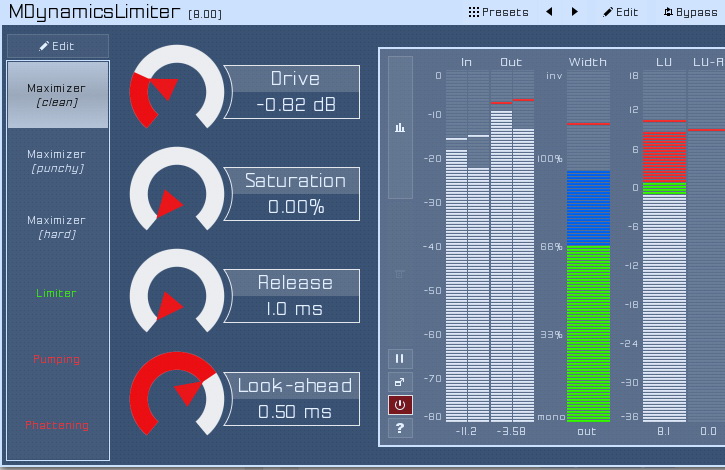Viewport: 725px width, 470px height.
Task: Click the Width meter
Action: (588, 246)
